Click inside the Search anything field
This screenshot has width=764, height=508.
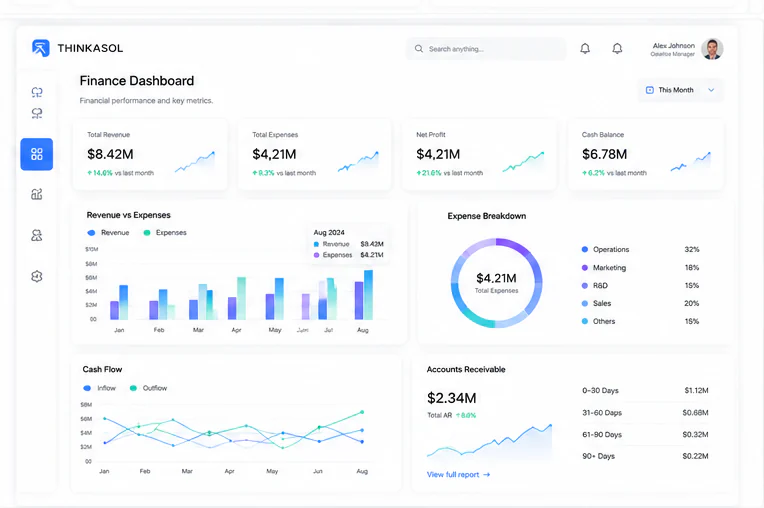click(x=486, y=49)
